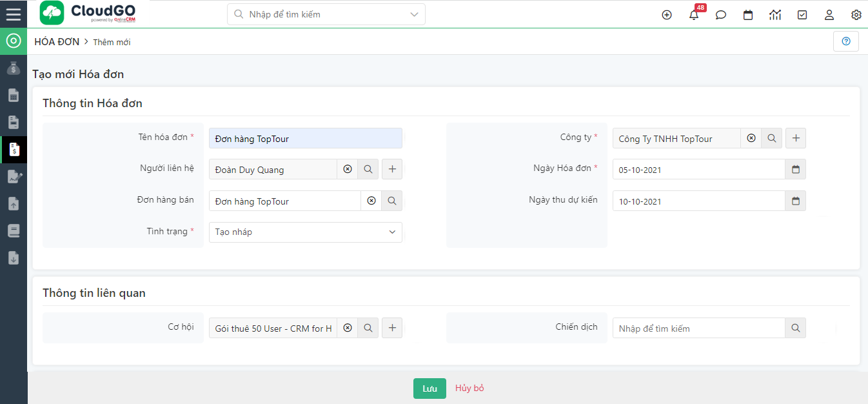Click the Chiến dịch search input field

tap(698, 328)
